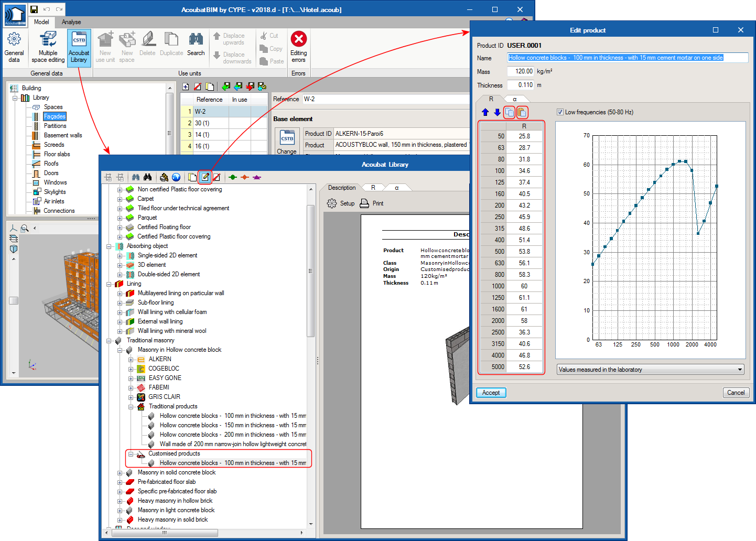Image resolution: width=756 pixels, height=541 pixels.
Task: Click the Editing errors icon
Action: click(298, 39)
